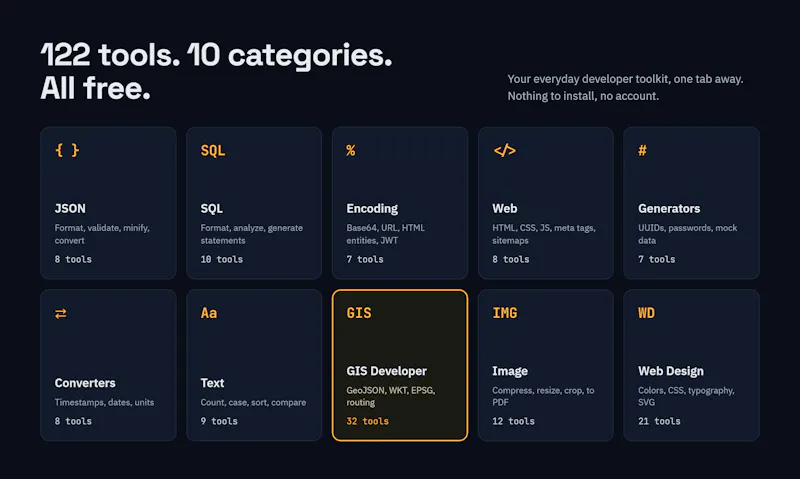Click "Compress, resize, crop, to PDF" description
This screenshot has height=479, width=800.
[x=543, y=396]
